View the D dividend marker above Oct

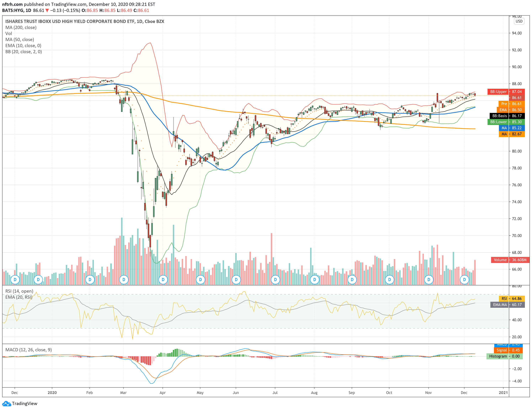(x=390, y=280)
